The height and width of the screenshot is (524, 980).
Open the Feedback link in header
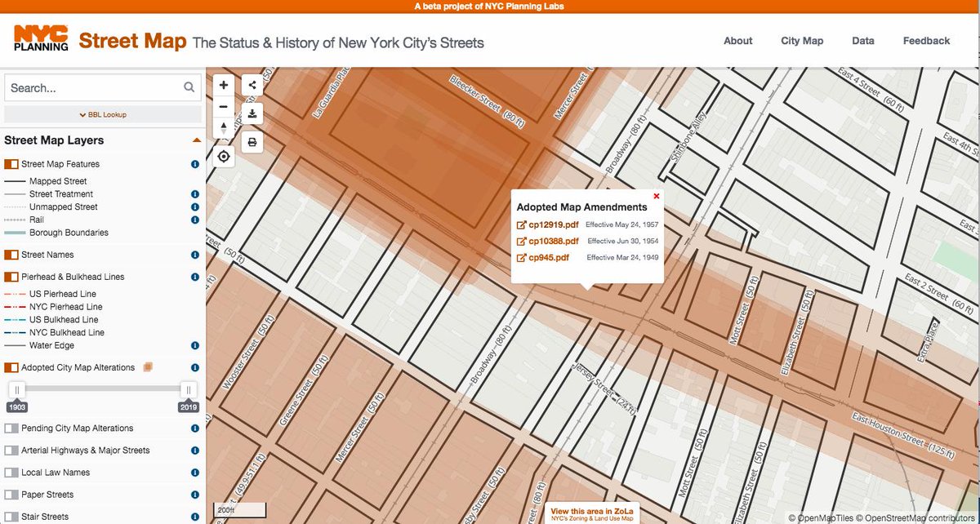tap(926, 41)
